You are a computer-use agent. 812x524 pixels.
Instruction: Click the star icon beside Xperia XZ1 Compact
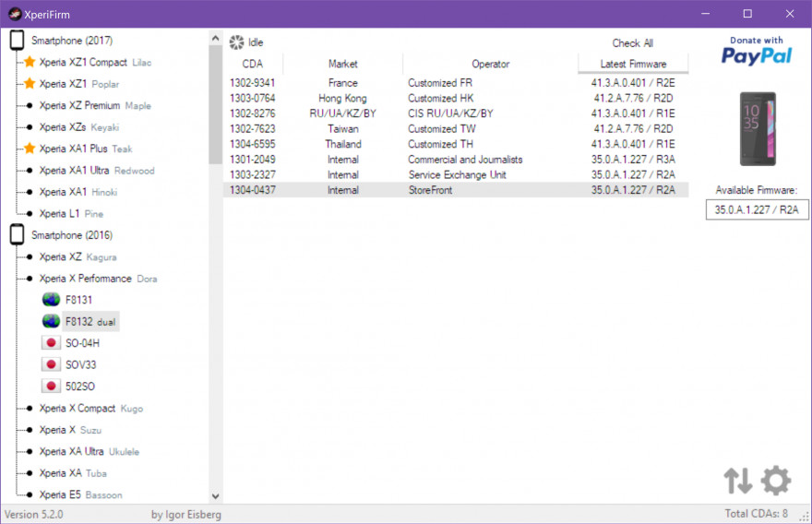pos(30,62)
